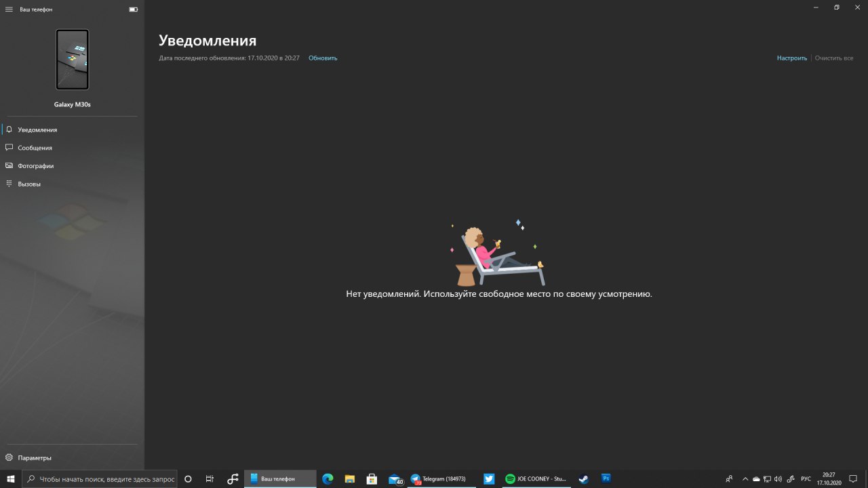
Task: Switch to Telegram window in taskbar
Action: pos(441,479)
